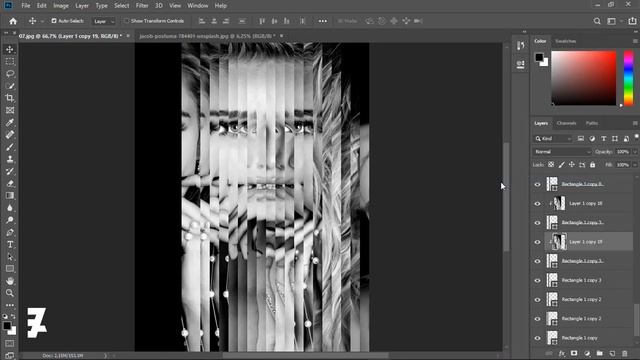
Task: Select the Eyedropper tool
Action: coord(10,122)
